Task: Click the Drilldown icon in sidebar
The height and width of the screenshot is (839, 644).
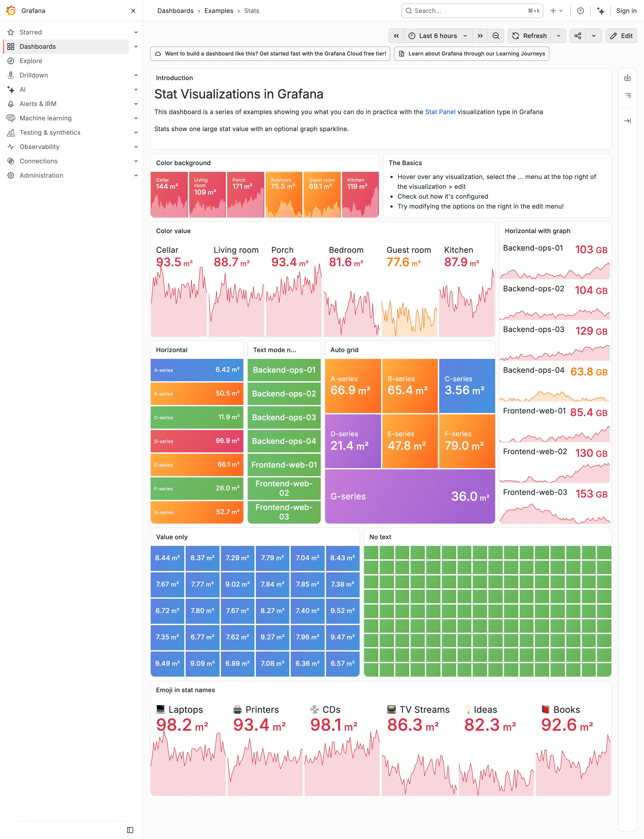Action: click(x=11, y=75)
